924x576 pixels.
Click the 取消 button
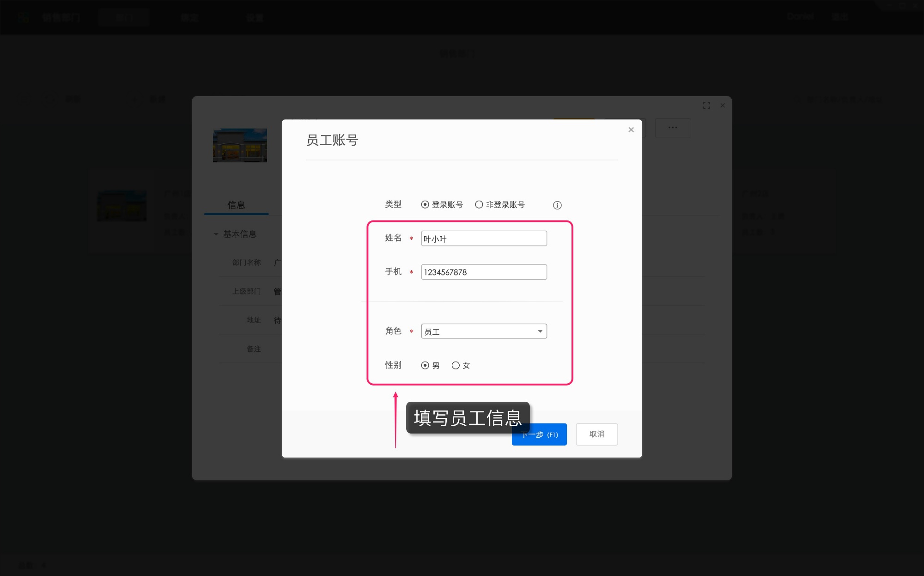(596, 434)
